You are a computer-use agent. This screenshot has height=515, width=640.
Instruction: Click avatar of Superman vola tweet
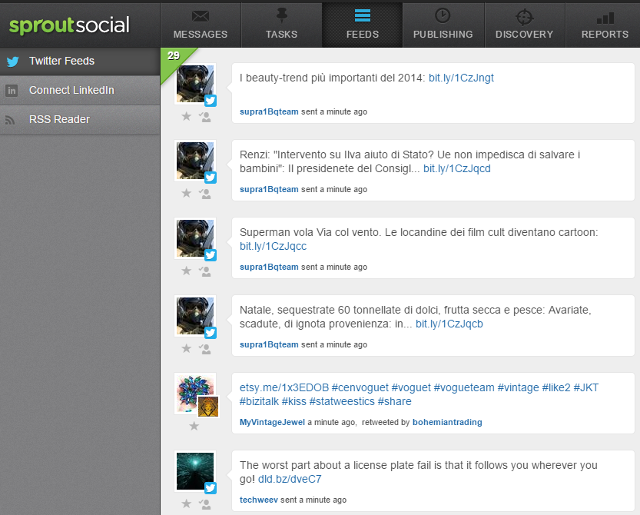point(195,238)
